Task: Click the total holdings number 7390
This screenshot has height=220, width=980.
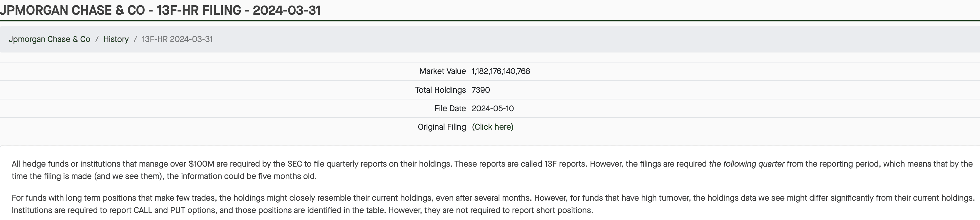Action: click(481, 90)
